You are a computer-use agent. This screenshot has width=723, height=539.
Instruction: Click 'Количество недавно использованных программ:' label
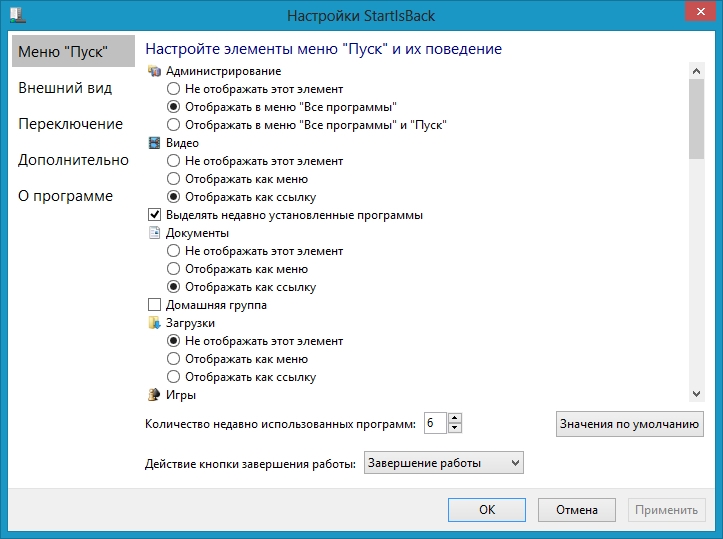pos(280,424)
